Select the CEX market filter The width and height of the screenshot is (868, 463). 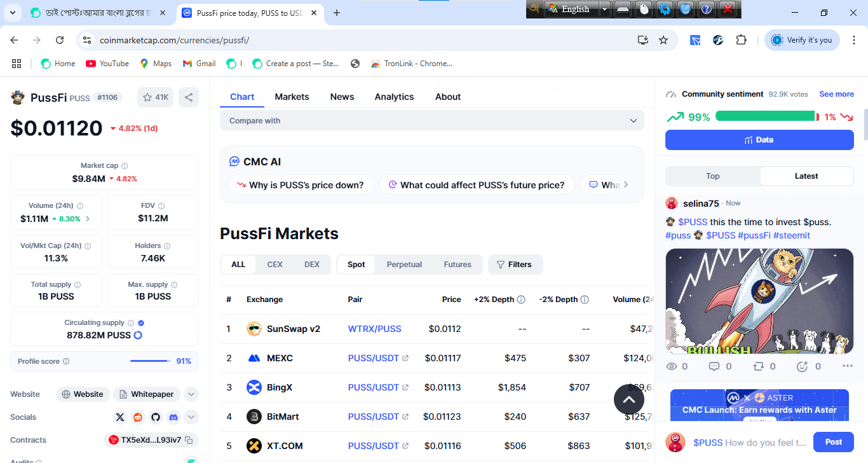(x=275, y=265)
